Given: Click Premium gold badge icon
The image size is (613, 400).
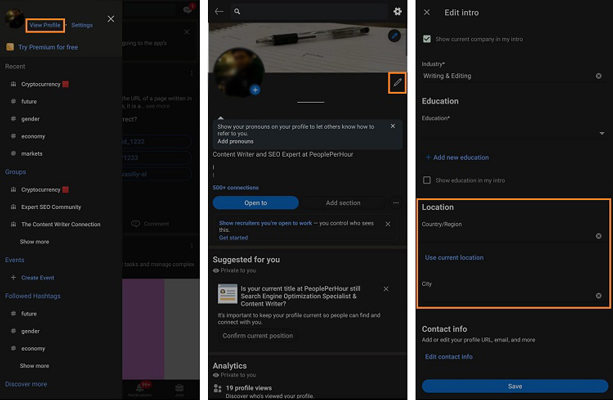Looking at the screenshot, I should [10, 47].
